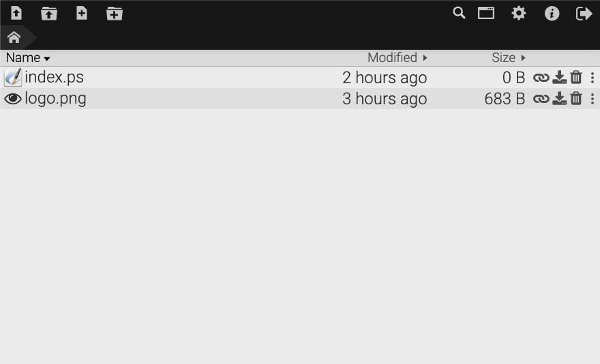Click the window view icon in toolbar
The image size is (600, 364).
click(x=486, y=13)
